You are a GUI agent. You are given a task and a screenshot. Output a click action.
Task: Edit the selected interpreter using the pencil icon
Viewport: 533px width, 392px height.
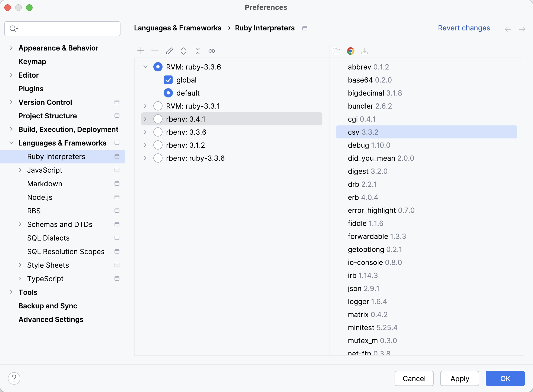pyautogui.click(x=169, y=51)
